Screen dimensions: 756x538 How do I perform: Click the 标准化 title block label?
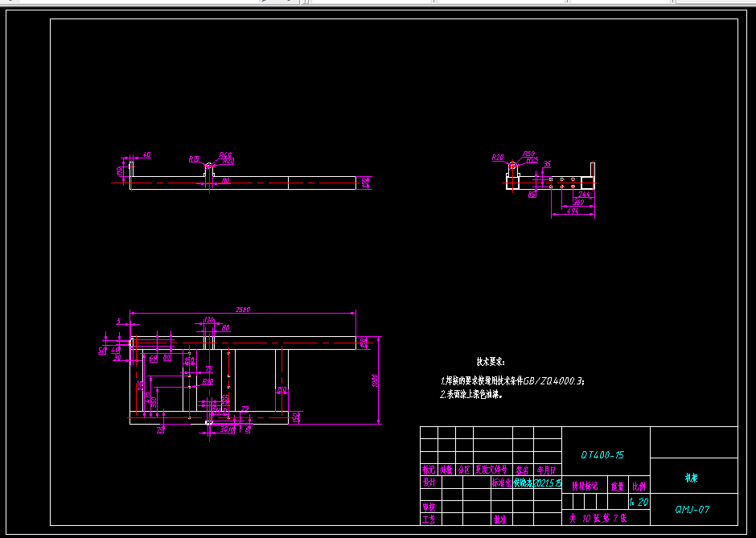point(501,483)
